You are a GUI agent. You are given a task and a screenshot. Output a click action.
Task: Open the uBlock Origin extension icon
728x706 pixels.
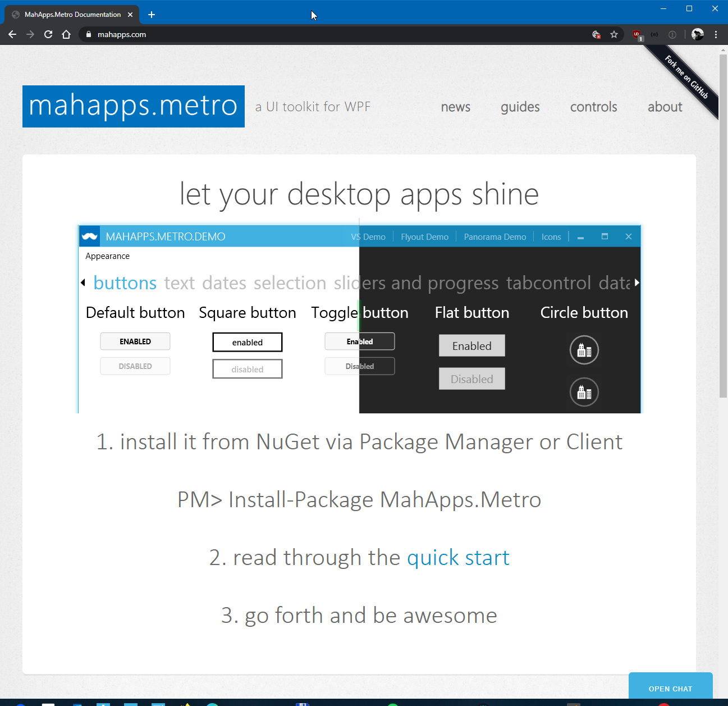pos(637,35)
